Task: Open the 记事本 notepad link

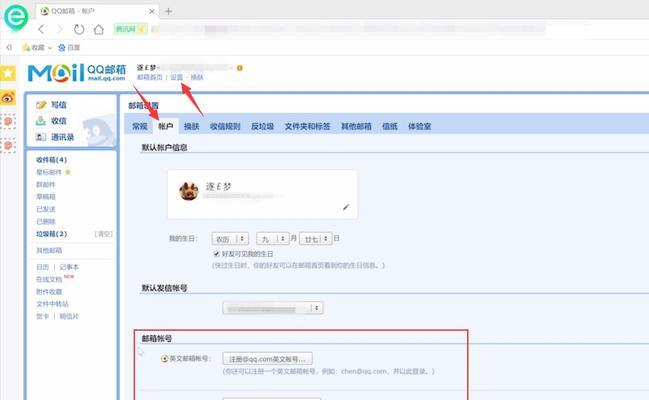Action: point(69,267)
